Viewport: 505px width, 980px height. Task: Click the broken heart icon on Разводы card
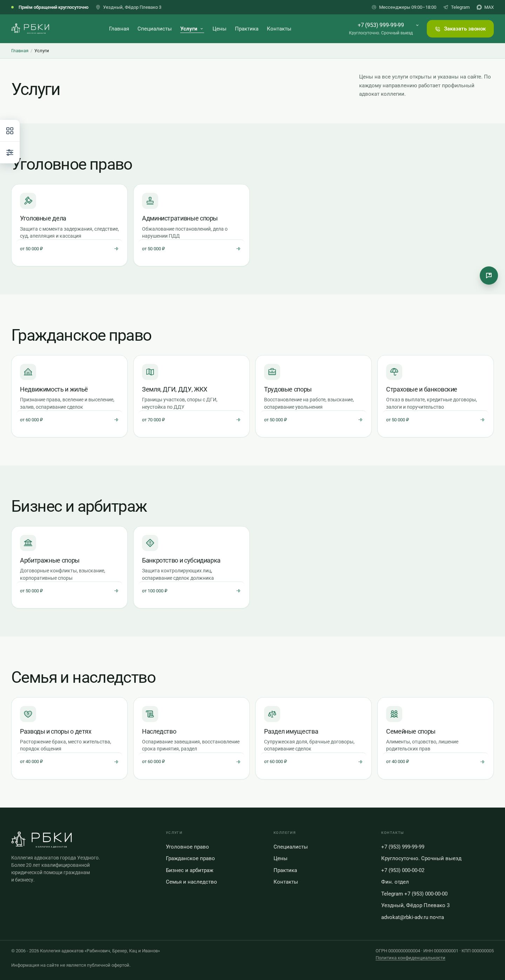coord(28,714)
